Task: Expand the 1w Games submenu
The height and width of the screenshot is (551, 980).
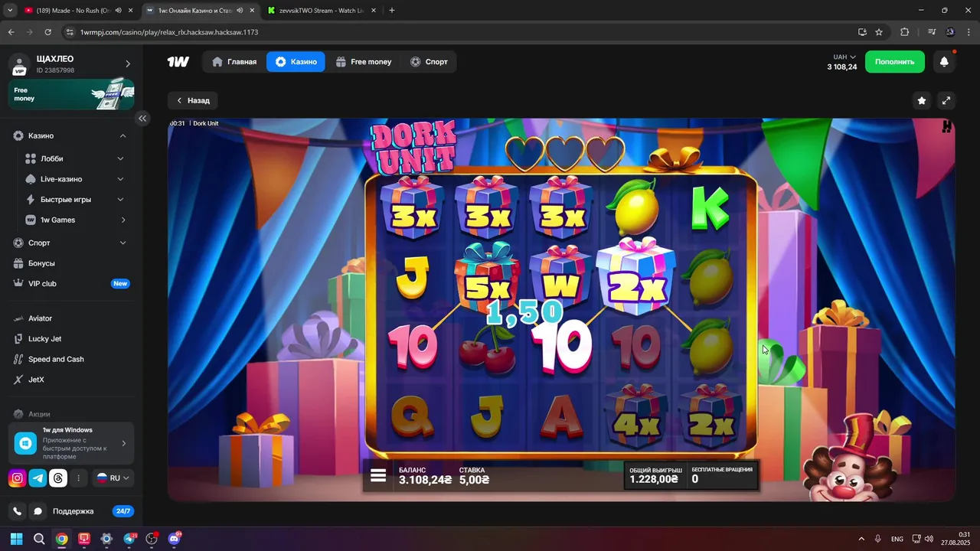Action: coord(123,220)
